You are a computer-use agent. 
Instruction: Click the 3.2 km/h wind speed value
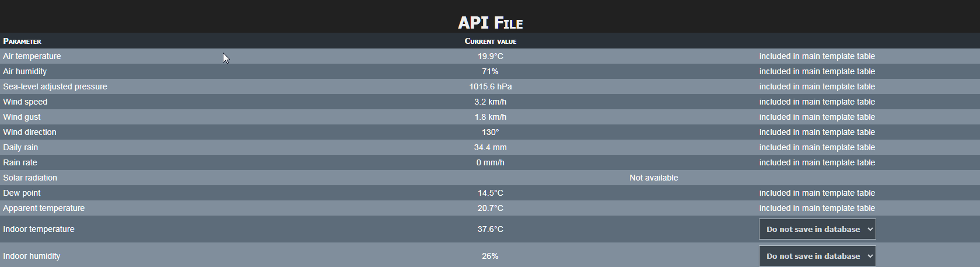(x=490, y=102)
